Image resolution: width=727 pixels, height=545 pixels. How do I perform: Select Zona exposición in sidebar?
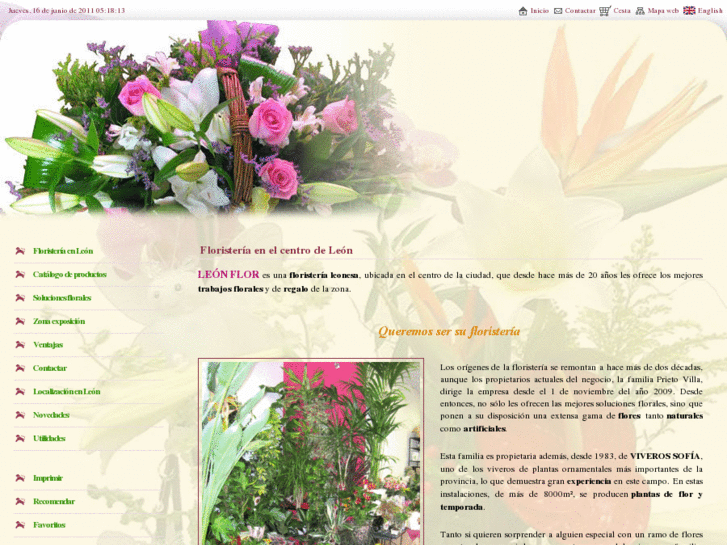coord(59,321)
